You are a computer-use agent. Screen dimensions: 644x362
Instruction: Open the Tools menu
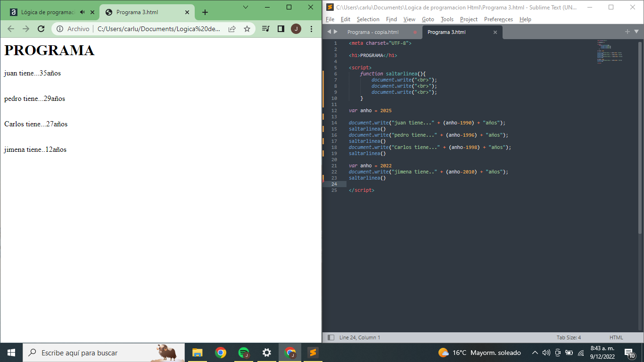[447, 19]
